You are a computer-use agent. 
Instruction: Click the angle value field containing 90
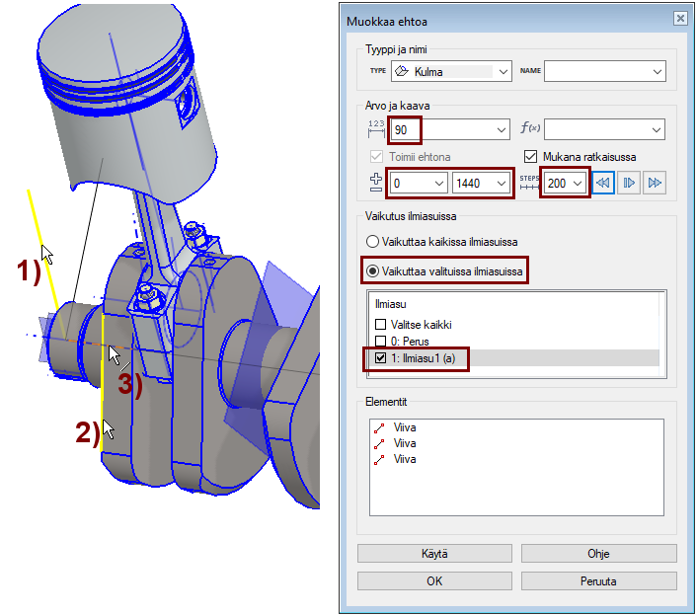click(x=444, y=129)
